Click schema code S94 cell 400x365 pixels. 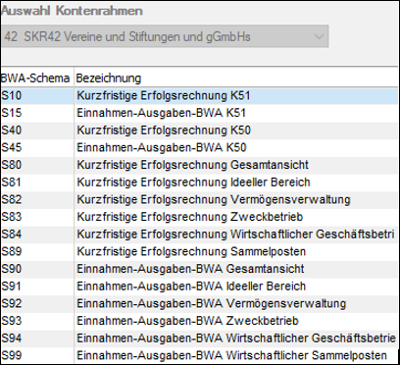(37, 338)
